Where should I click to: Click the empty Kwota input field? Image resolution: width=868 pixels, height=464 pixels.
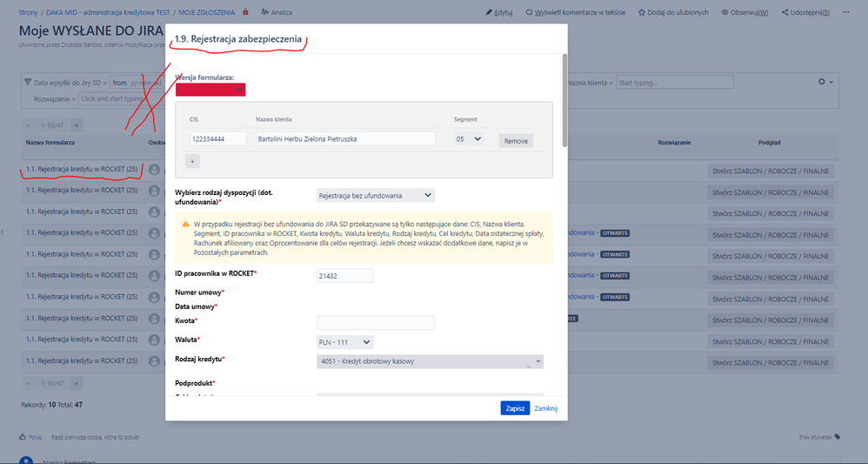(x=376, y=323)
